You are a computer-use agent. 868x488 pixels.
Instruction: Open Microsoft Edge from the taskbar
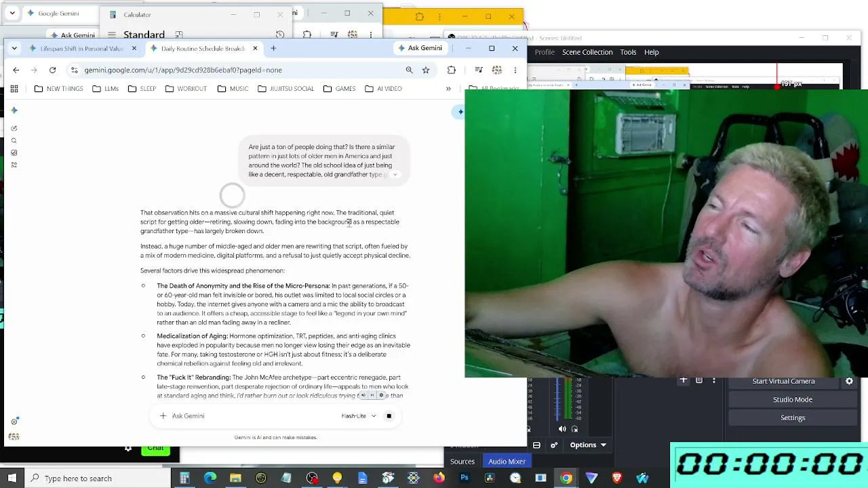pyautogui.click(x=210, y=479)
